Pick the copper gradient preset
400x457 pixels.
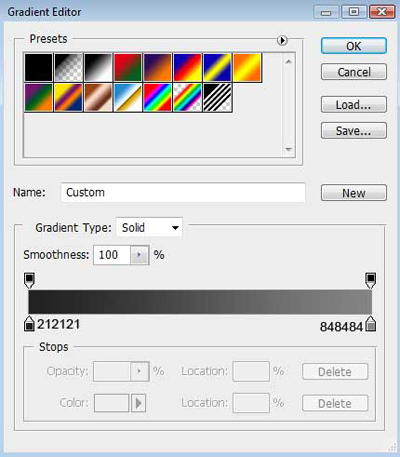pos(98,97)
